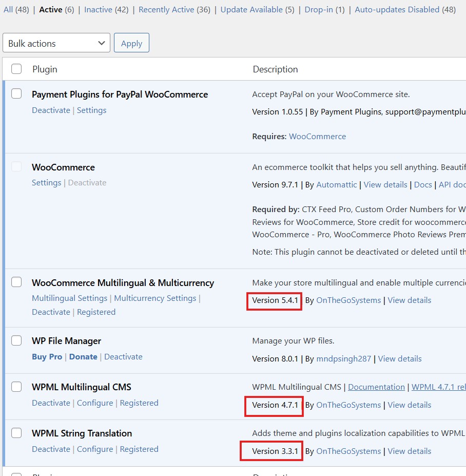The image size is (466, 476).
Task: Open the mndpsingh287 author link
Action: [343, 359]
